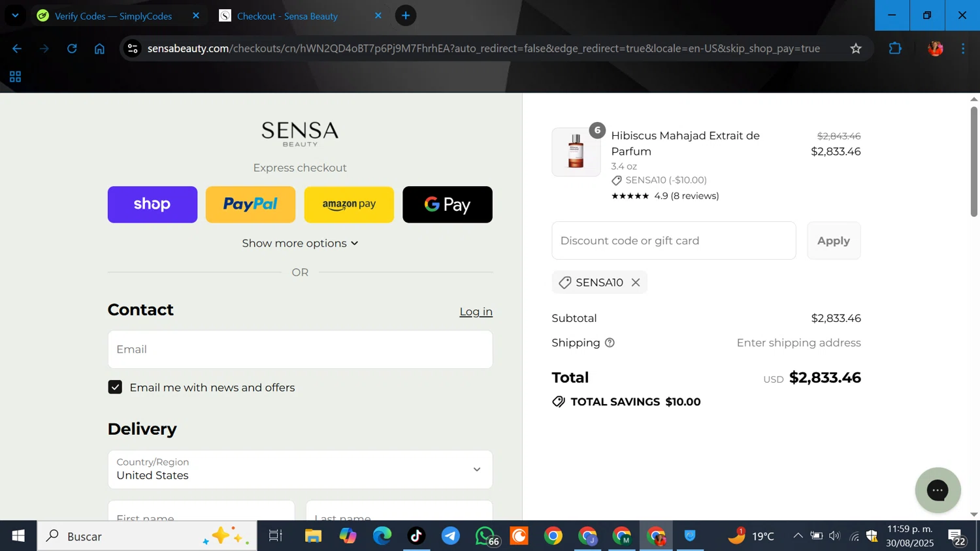Open the apps grid shortcut in bookmarks bar
Screen dimensions: 980x551
[x=16, y=77]
